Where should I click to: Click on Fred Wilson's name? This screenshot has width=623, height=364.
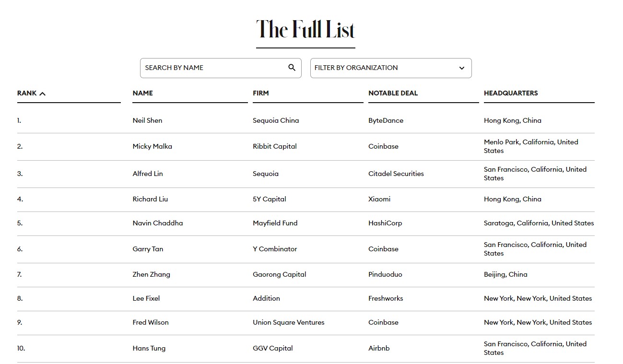(151, 322)
